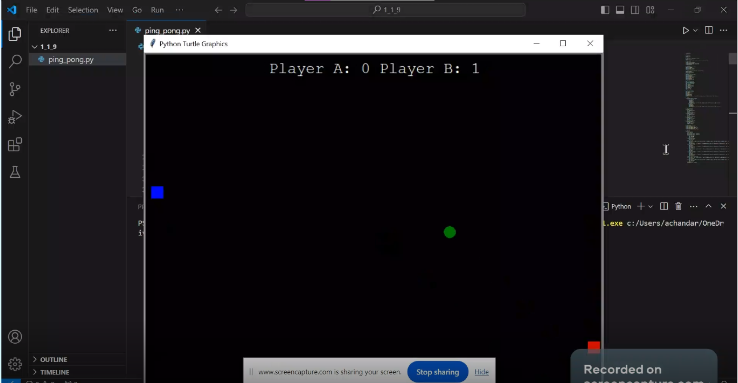Screen dimensions: 738x383
Task: Close the Python Turtle Graphics window
Action: pyautogui.click(x=590, y=43)
